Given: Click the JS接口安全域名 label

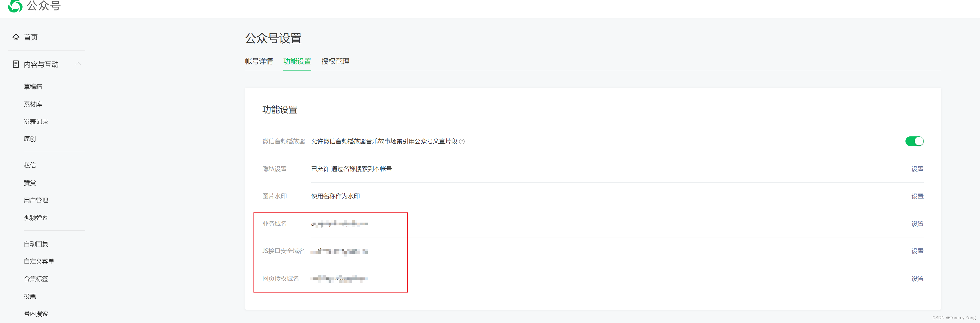Looking at the screenshot, I should [283, 251].
